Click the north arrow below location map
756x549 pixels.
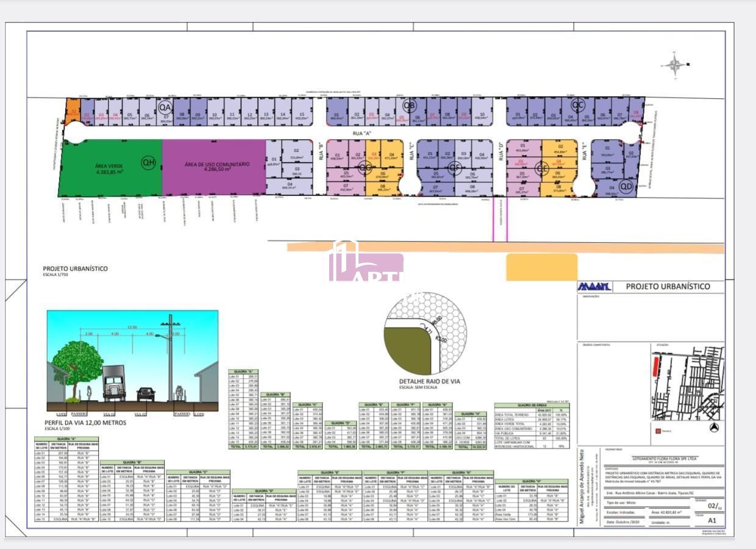coord(714,428)
